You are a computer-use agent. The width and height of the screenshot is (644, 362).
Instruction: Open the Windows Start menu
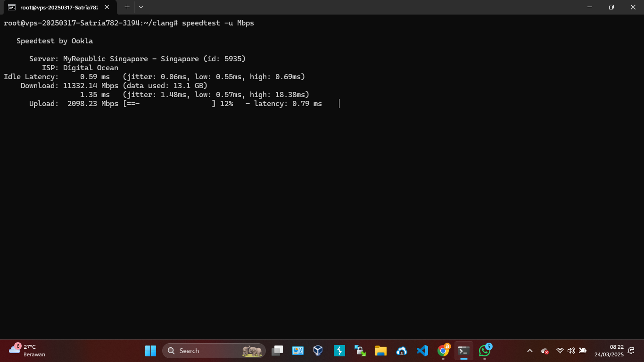tap(150, 351)
